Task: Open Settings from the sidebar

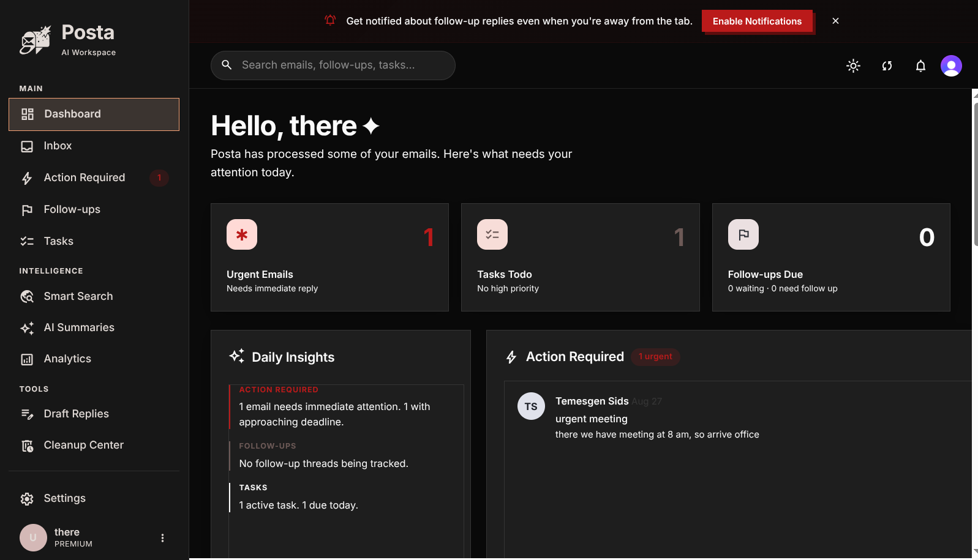Action: tap(94, 499)
